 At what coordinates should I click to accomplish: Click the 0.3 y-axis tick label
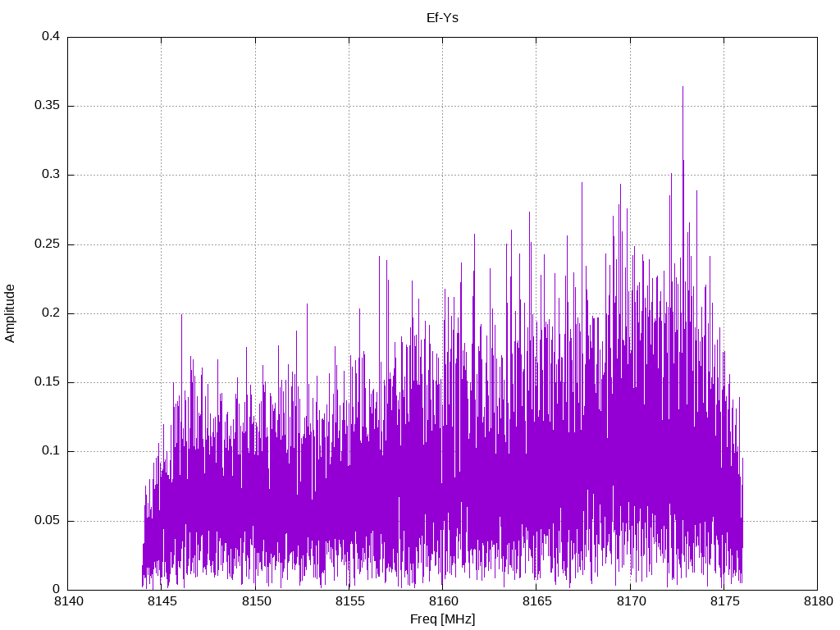coord(51,175)
